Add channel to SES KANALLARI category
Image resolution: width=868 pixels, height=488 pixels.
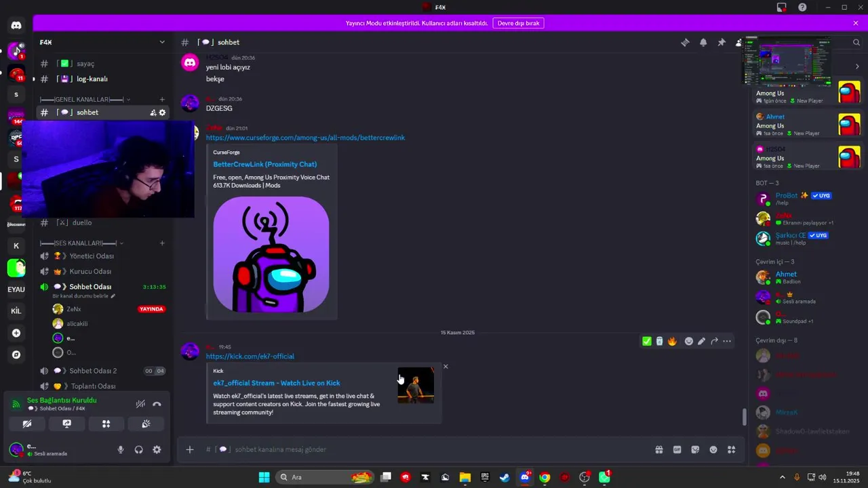pyautogui.click(x=162, y=243)
